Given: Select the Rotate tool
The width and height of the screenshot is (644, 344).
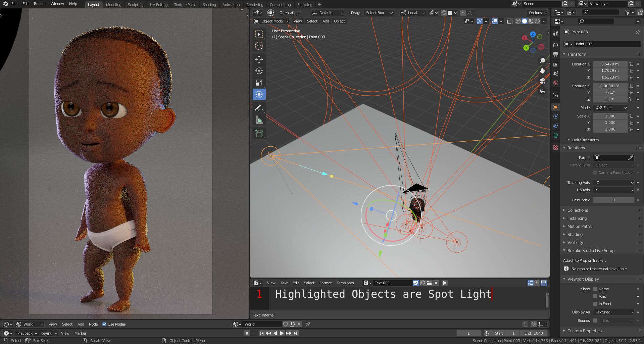Looking at the screenshot, I should click(259, 71).
